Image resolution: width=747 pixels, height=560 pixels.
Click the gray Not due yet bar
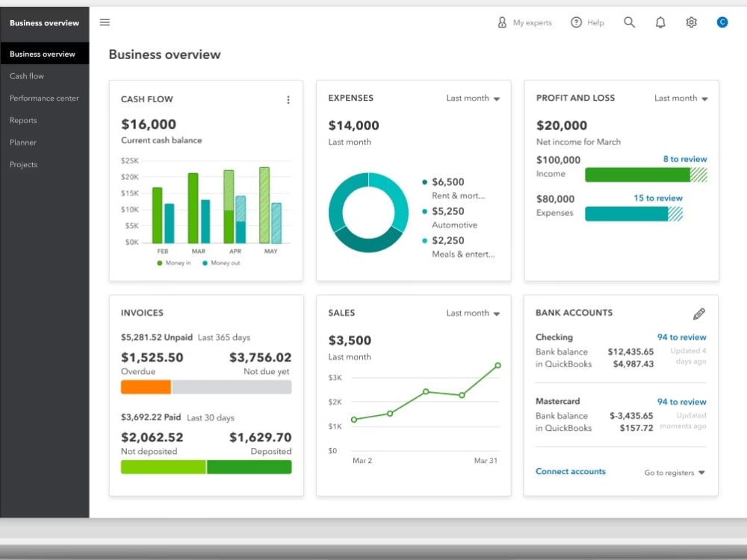(232, 387)
